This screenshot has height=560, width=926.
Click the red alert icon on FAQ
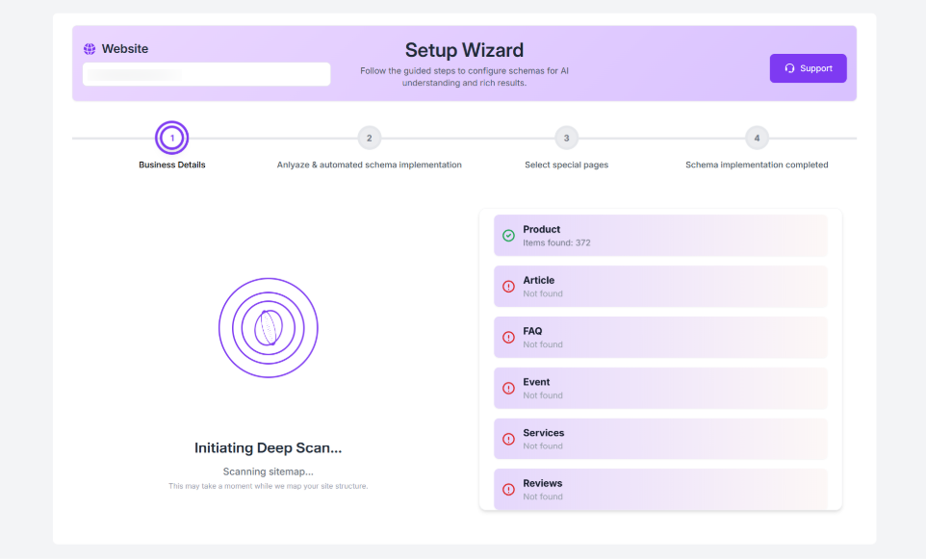508,338
